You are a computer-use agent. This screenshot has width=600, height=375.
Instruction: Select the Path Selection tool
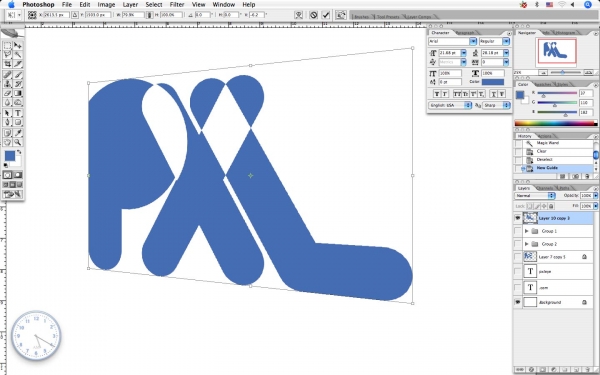coord(7,113)
